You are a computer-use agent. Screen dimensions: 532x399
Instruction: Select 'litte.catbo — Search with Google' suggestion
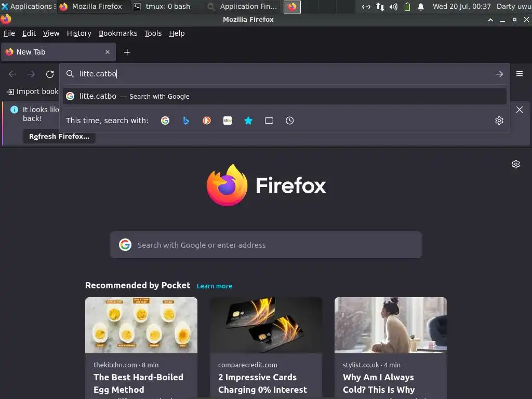pyautogui.click(x=284, y=96)
